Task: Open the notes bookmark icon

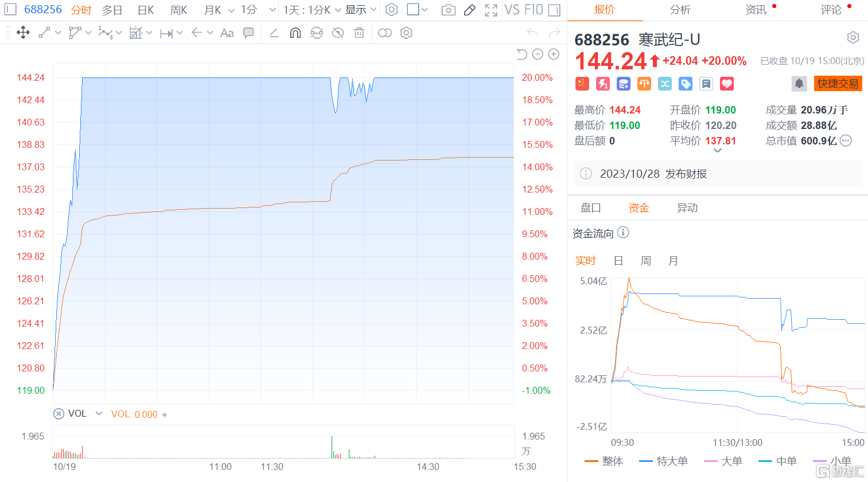Action: 706,84
